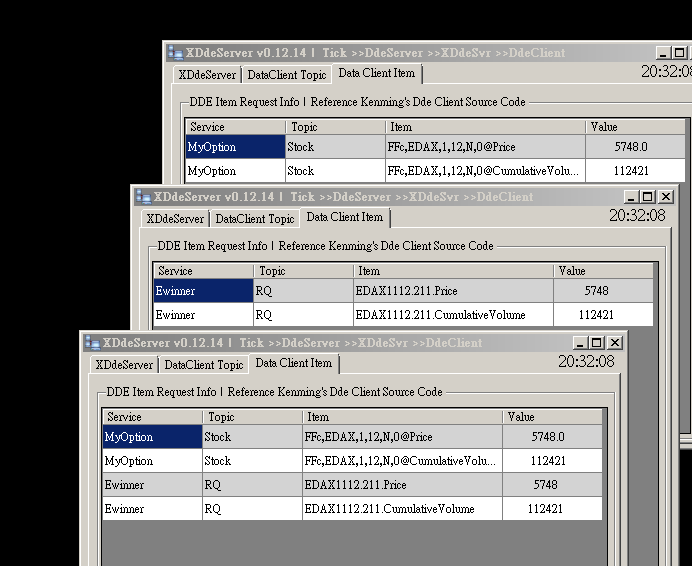
Task: Select highlighted MyOption cell in back window
Action: [236, 147]
